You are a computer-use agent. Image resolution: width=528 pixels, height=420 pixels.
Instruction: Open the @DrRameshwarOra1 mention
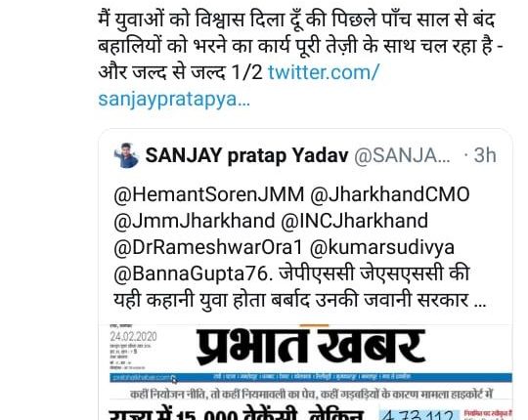pyautogui.click(x=209, y=247)
